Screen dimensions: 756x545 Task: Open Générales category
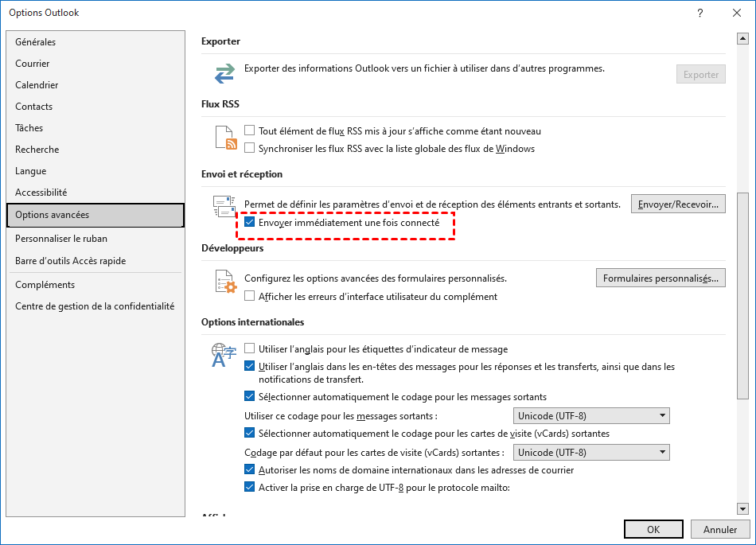(95, 42)
